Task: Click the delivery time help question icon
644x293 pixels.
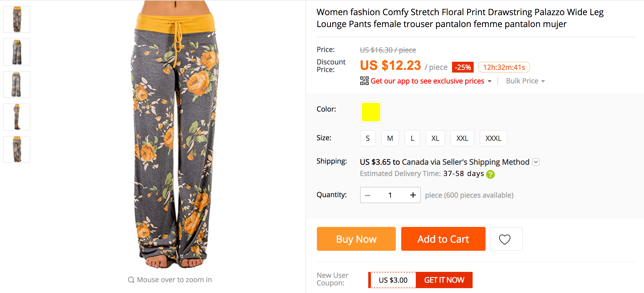Action: (x=490, y=174)
